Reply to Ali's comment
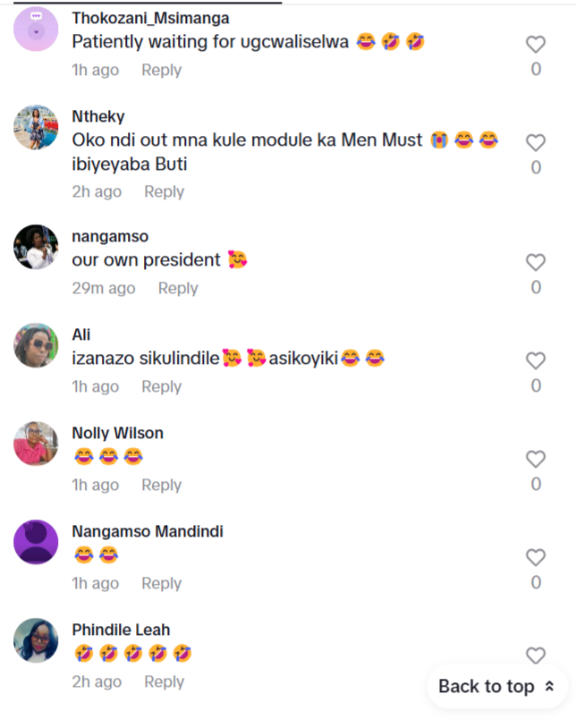576x728 pixels. [x=161, y=386]
